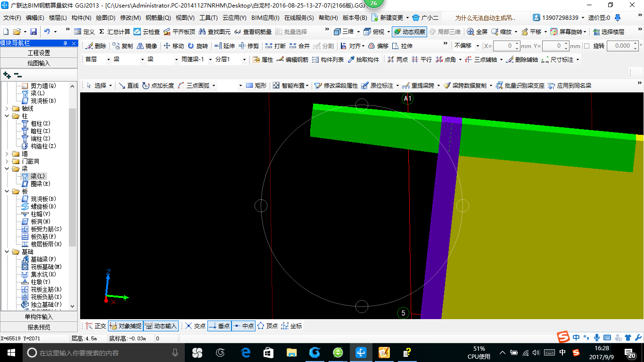
Task: Open the 工具(T) menu
Action: coord(208,18)
